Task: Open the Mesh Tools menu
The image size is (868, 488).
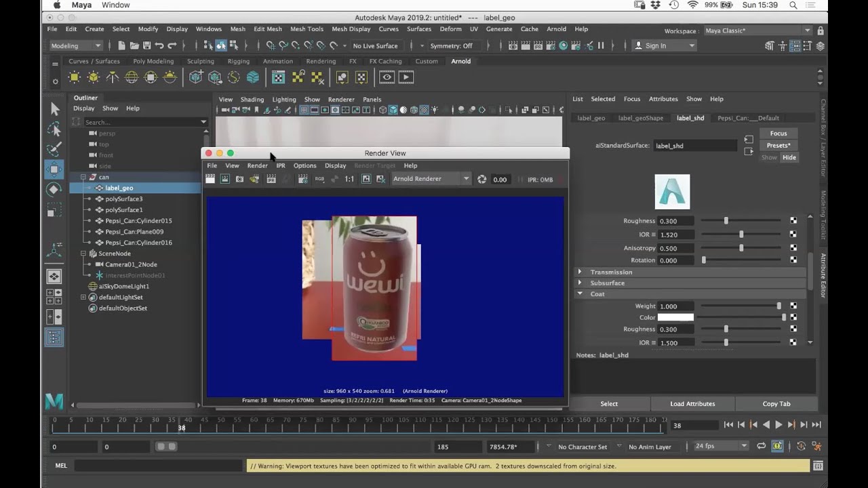Action: tap(307, 29)
